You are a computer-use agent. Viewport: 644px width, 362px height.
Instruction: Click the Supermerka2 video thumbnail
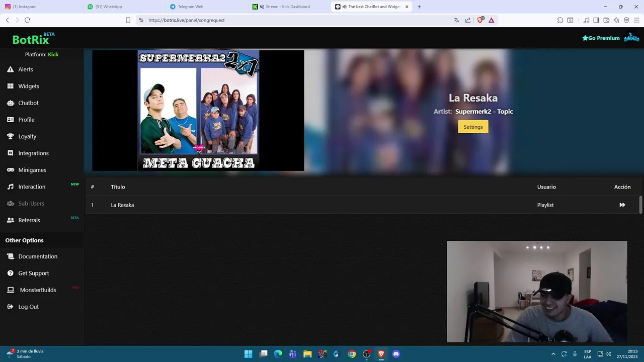pos(198,111)
